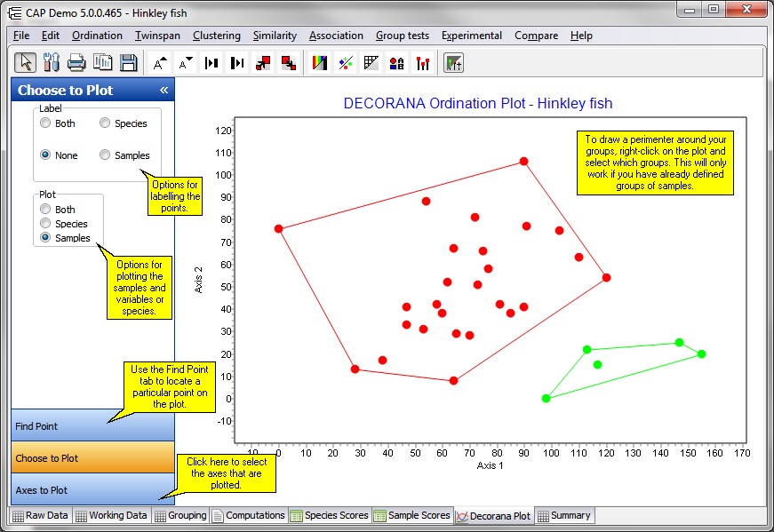Switch to the Raw Data tab

tap(41, 515)
